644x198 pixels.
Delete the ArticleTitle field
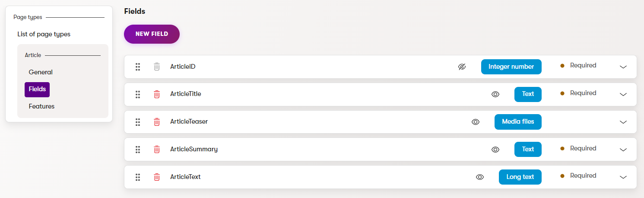point(157,94)
